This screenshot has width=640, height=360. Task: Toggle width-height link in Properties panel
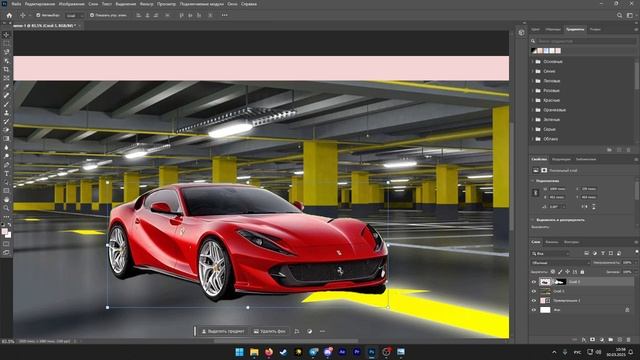[536, 193]
